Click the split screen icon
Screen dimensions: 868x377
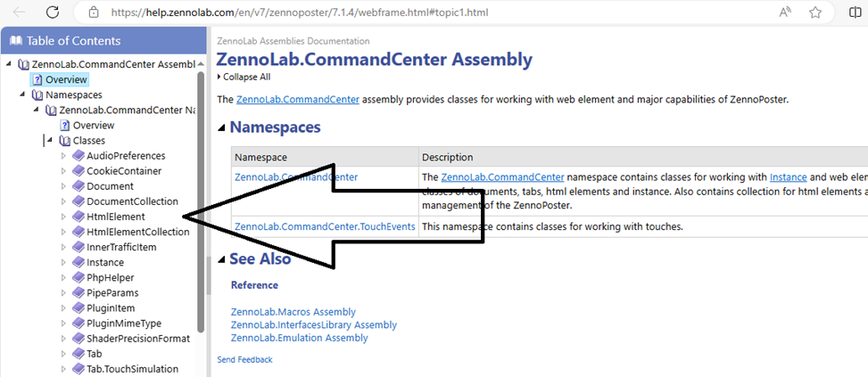click(x=855, y=13)
